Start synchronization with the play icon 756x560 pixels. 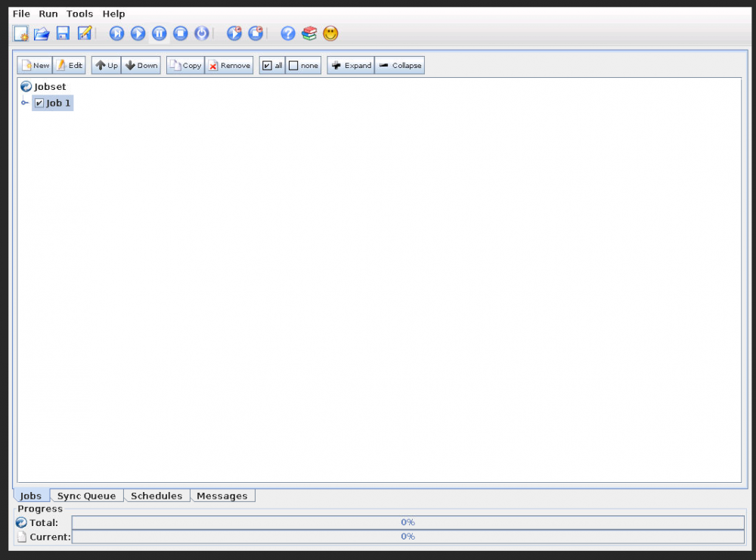click(138, 33)
